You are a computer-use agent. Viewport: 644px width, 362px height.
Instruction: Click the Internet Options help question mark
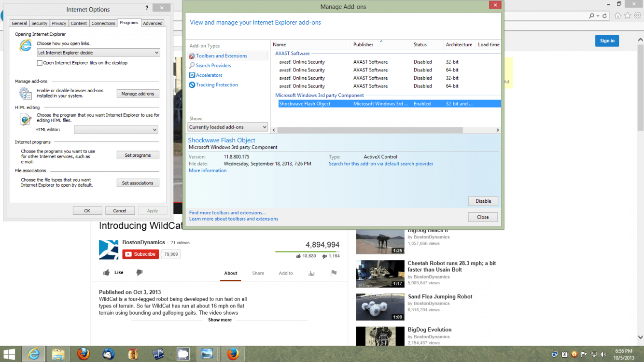(x=147, y=8)
